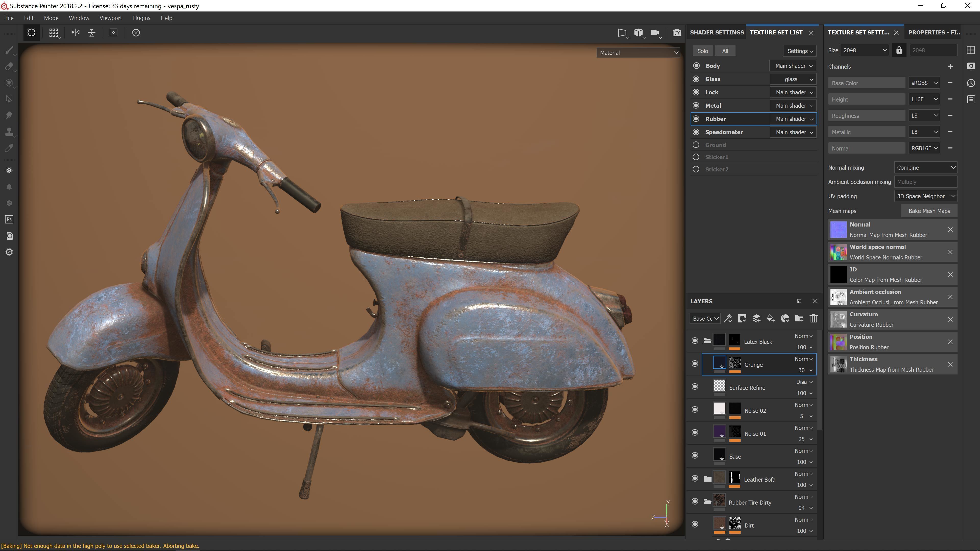Screen dimensions: 980x551
Task: Add a new fill layer
Action: click(770, 319)
